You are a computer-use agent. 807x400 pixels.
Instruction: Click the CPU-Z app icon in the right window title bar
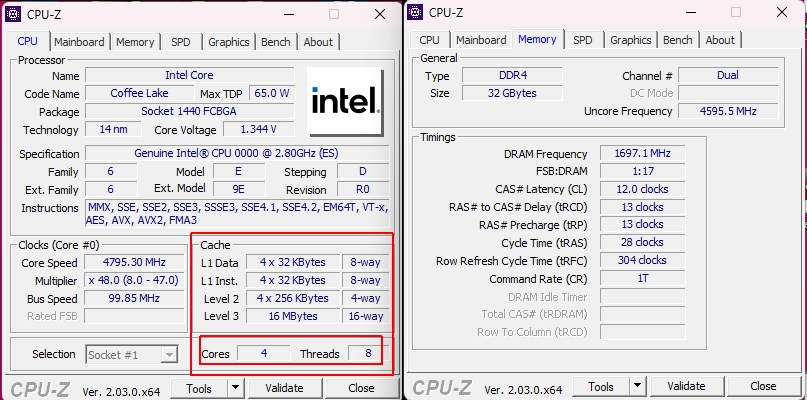tap(415, 12)
